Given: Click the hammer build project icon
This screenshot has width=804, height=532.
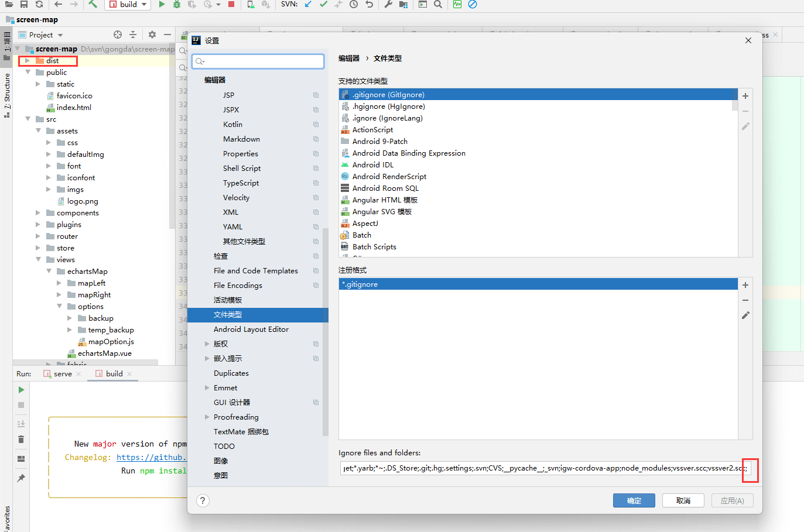Looking at the screenshot, I should point(93,4).
